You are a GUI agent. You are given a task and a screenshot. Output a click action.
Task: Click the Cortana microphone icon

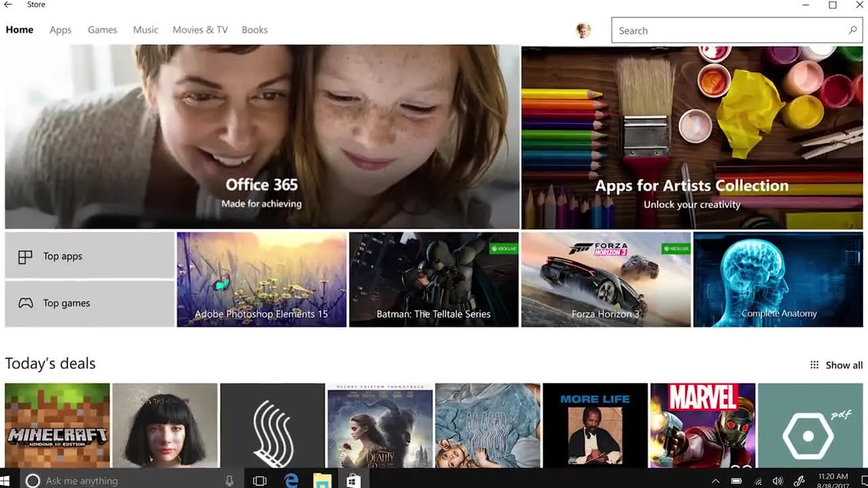(229, 481)
